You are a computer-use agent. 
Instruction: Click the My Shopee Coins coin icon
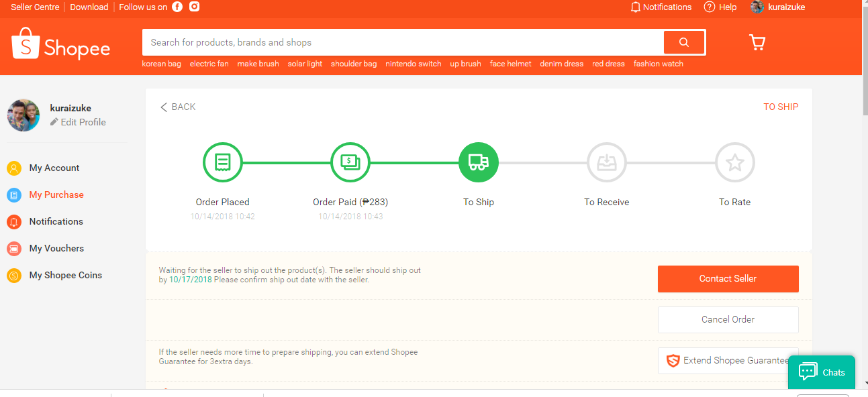[14, 276]
